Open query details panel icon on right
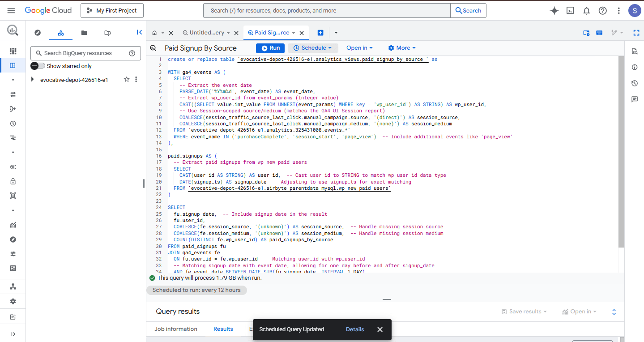 pos(634,51)
